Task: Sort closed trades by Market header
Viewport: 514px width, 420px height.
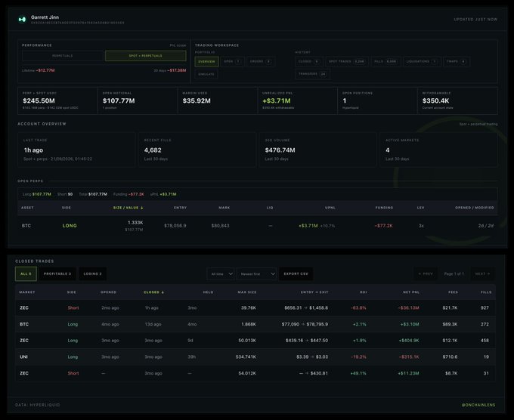Action: tap(27, 292)
